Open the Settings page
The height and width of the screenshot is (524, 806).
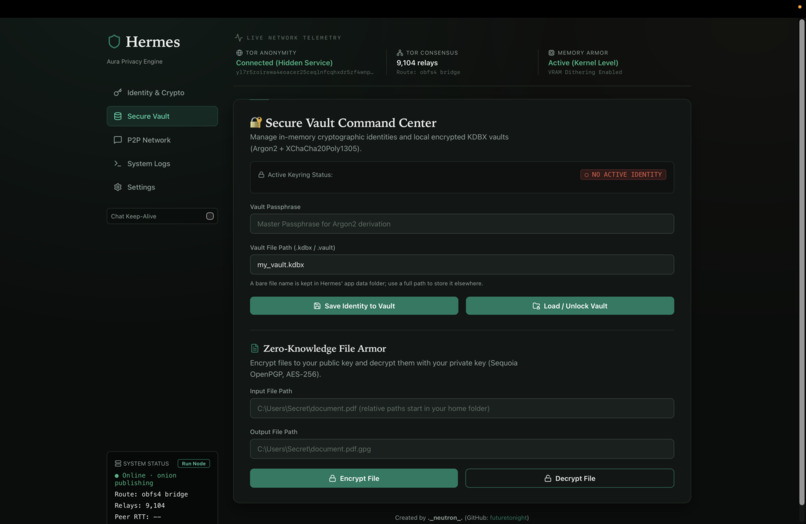point(162,187)
